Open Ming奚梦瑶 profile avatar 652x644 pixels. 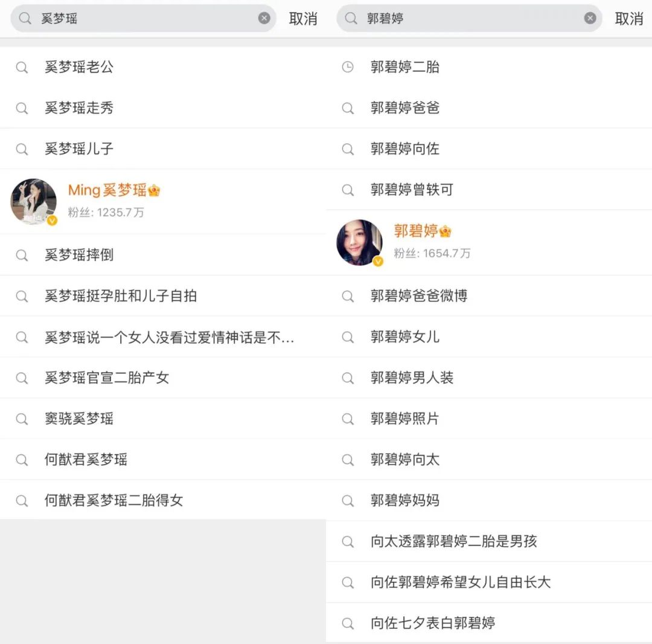(x=34, y=202)
